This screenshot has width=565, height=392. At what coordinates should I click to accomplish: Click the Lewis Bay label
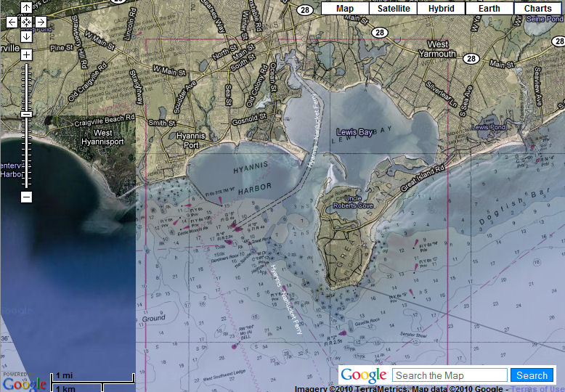click(354, 132)
